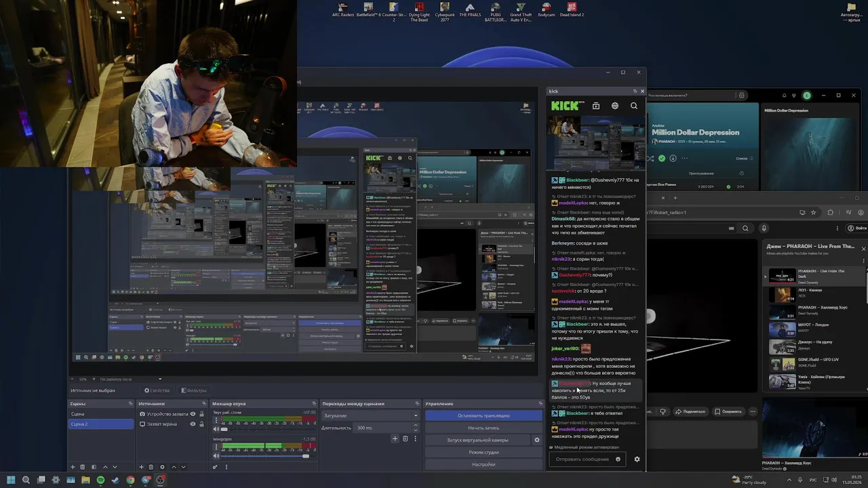The width and height of the screenshot is (868, 488).
Task: Remove transition with trash in Переходы между сценами
Action: click(406, 439)
